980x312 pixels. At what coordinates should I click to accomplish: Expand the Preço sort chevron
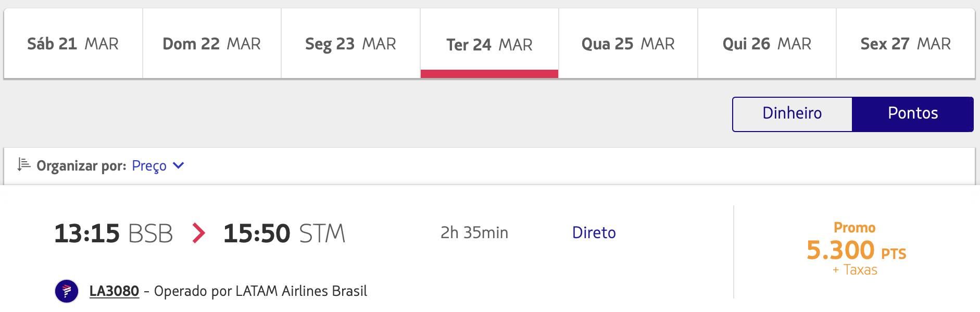pyautogui.click(x=179, y=165)
